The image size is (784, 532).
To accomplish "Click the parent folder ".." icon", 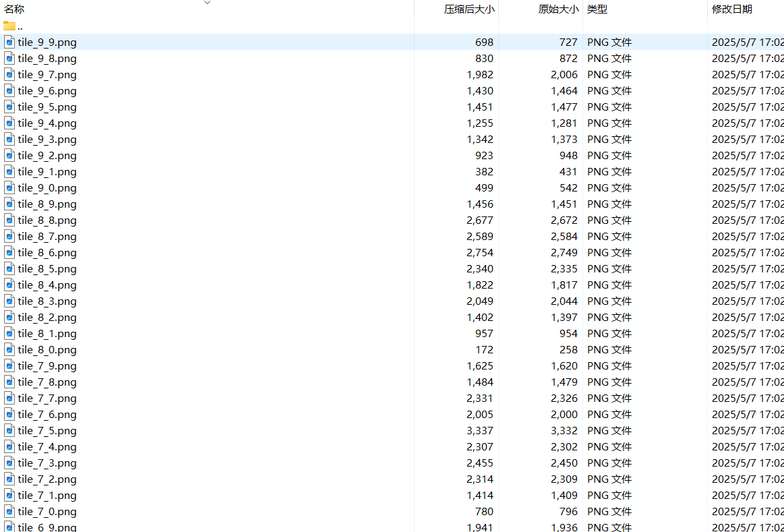I will pos(9,26).
